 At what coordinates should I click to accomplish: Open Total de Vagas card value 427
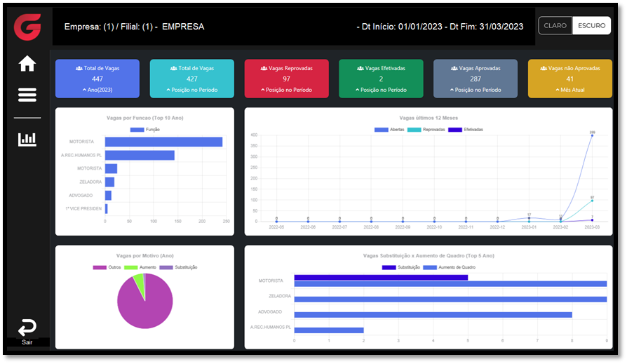click(192, 79)
